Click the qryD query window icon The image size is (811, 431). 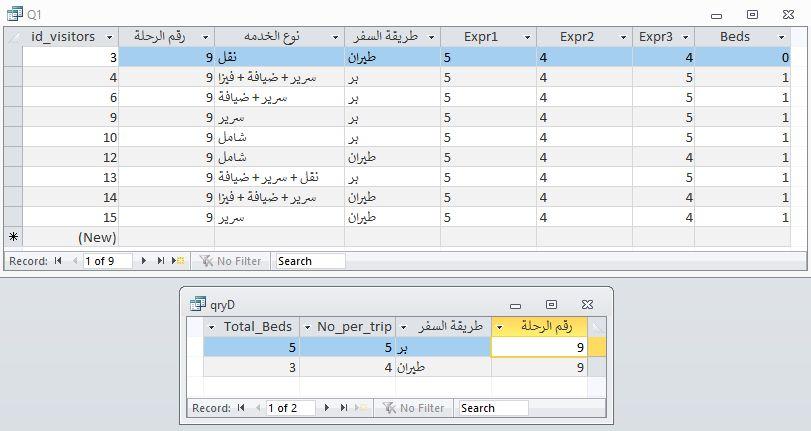pos(198,304)
